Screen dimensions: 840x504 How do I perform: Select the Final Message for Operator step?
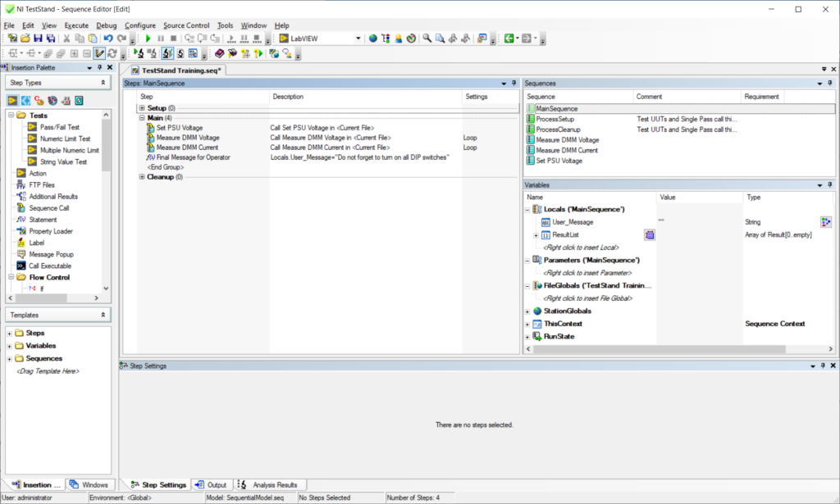point(194,157)
